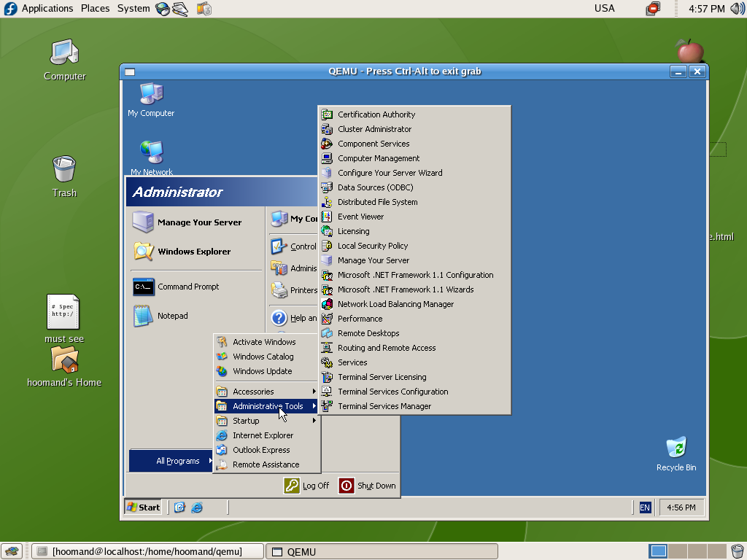Click the Windows Explorer icon in Start menu
The height and width of the screenshot is (560, 747).
tap(144, 252)
